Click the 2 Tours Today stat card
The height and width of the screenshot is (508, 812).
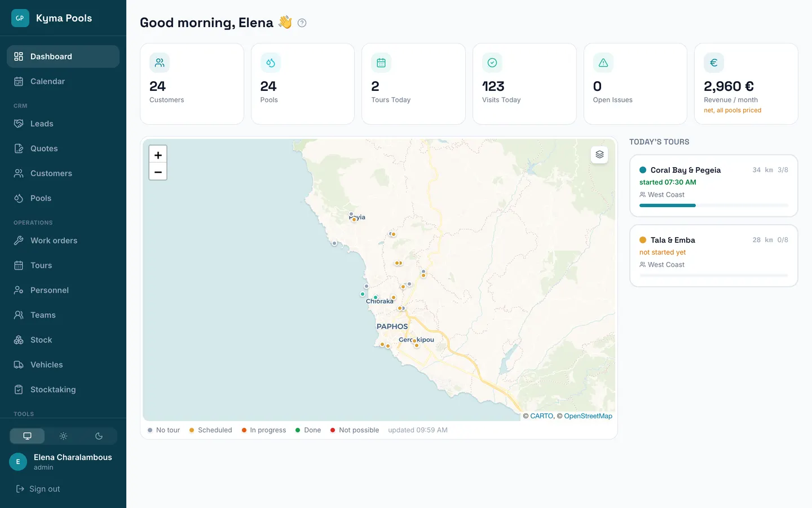[x=413, y=84]
